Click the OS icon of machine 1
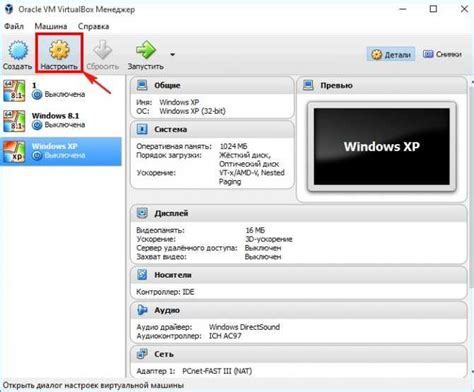The height and width of the screenshot is (392, 474). (x=14, y=91)
